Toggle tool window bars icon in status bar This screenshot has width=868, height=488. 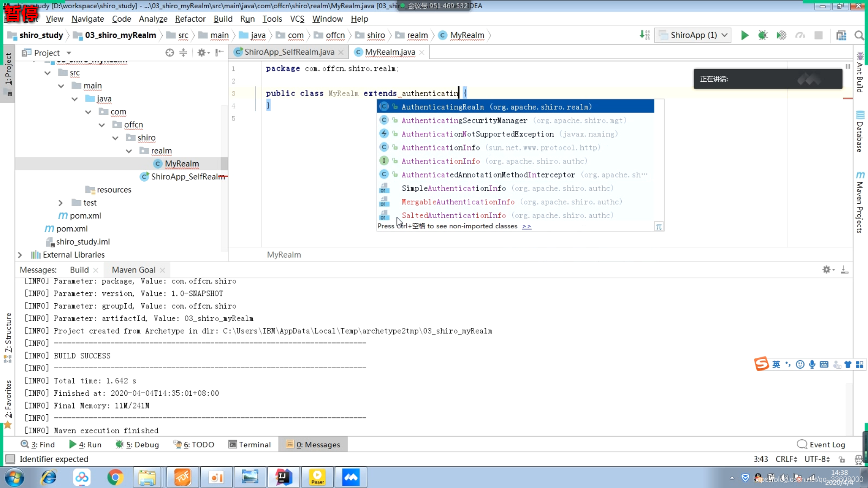tap(10, 459)
